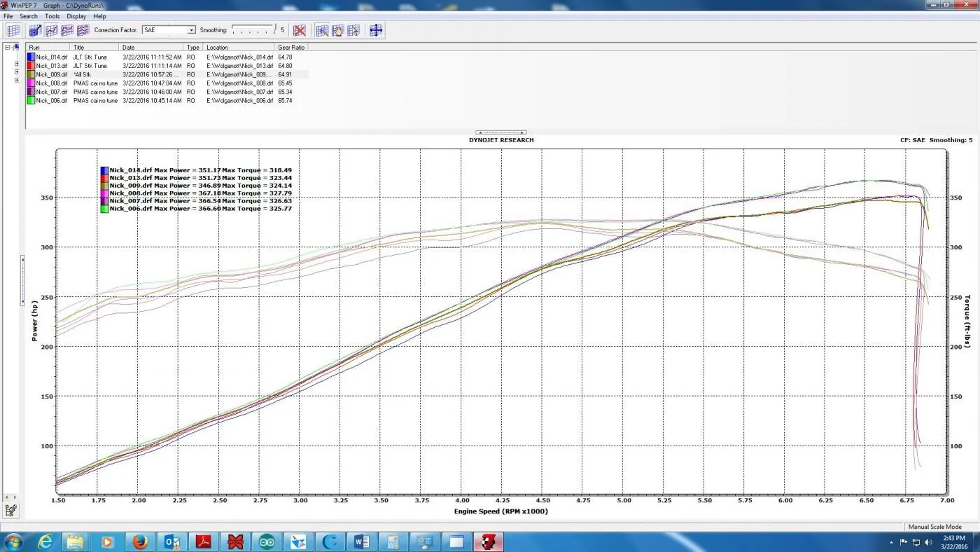The height and width of the screenshot is (552, 980).
Task: Click the Manual Scale Mode status text
Action: click(x=934, y=527)
